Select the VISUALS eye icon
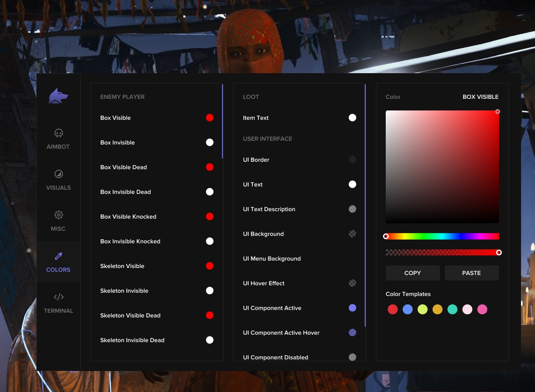535x392 pixels. click(58, 173)
